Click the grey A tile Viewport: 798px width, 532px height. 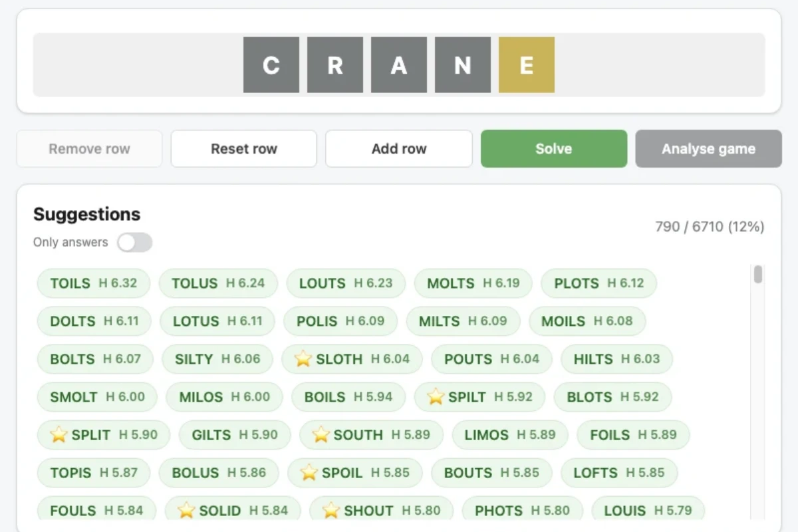tap(399, 65)
